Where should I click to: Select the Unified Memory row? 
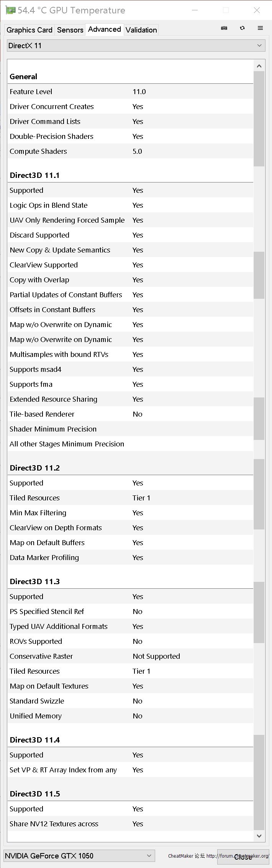tap(130, 716)
